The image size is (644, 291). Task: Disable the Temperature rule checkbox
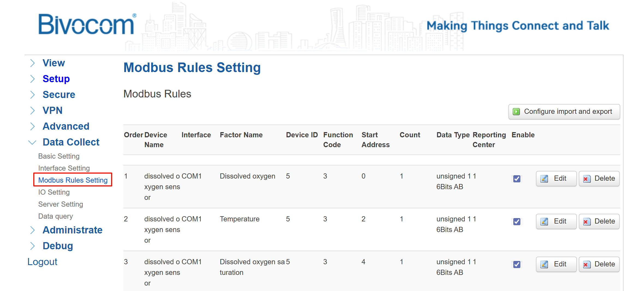tap(517, 222)
